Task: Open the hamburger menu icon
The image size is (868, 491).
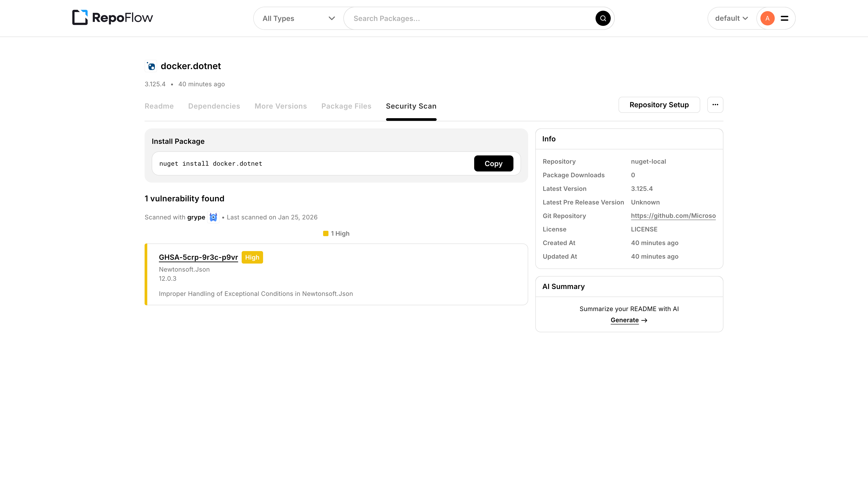Action: tap(784, 18)
